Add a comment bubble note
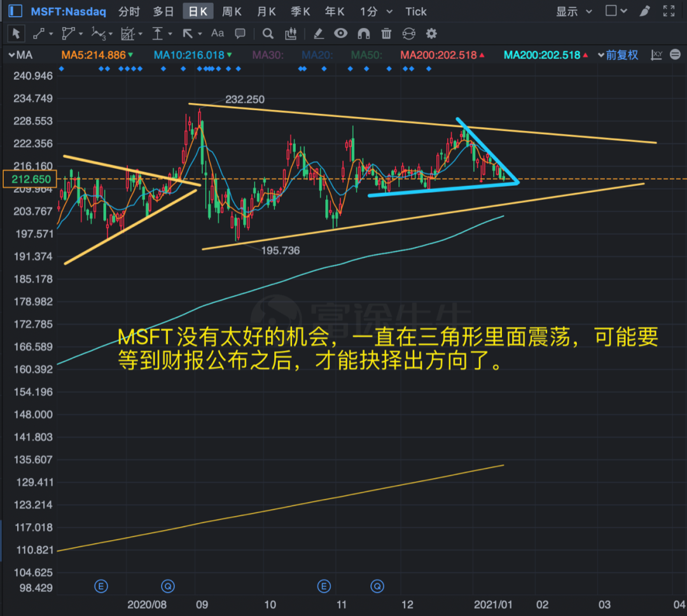This screenshot has height=616, width=687. click(240, 34)
